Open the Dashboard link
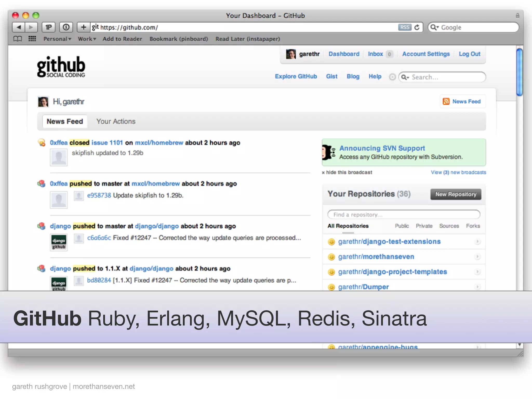The height and width of the screenshot is (399, 532). pyautogui.click(x=344, y=54)
